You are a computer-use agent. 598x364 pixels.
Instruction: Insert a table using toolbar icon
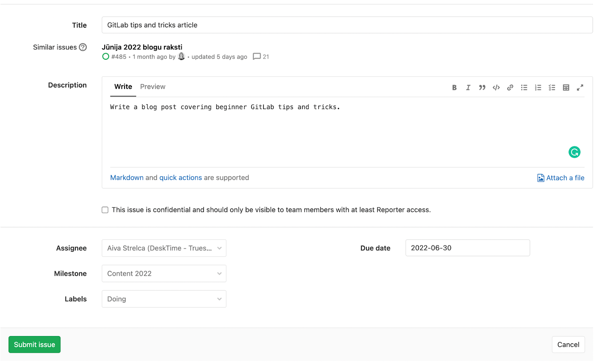click(x=566, y=87)
